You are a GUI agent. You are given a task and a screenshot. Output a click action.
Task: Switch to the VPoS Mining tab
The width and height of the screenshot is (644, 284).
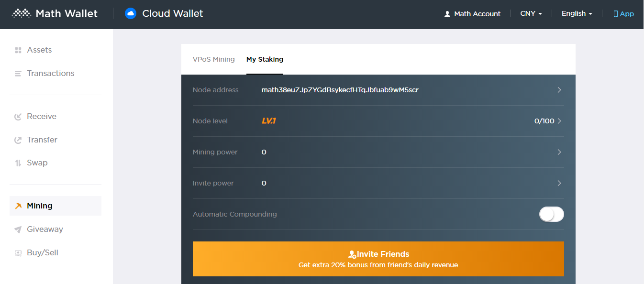point(213,59)
